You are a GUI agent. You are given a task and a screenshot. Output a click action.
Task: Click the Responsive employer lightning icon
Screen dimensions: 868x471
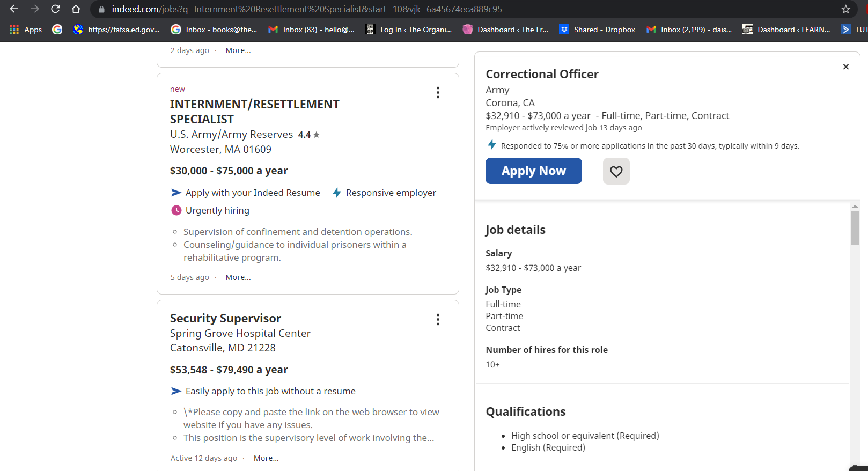coord(337,193)
